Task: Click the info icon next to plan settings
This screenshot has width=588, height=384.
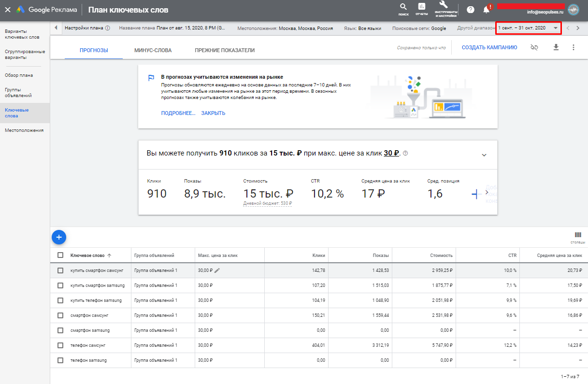Action: coord(107,28)
